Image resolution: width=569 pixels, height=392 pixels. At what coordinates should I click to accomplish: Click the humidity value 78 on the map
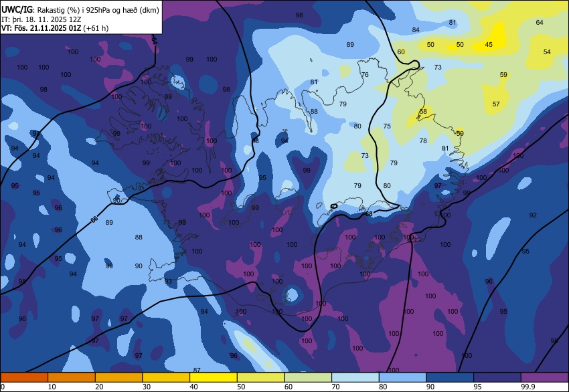(423, 140)
